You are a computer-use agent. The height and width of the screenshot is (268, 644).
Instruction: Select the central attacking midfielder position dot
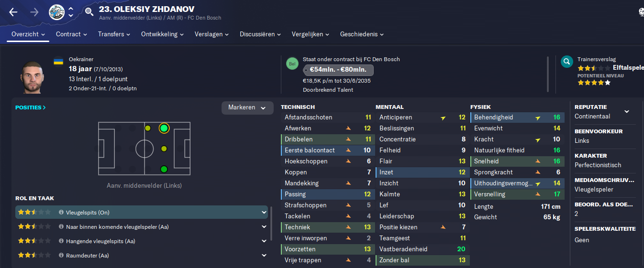(x=164, y=149)
